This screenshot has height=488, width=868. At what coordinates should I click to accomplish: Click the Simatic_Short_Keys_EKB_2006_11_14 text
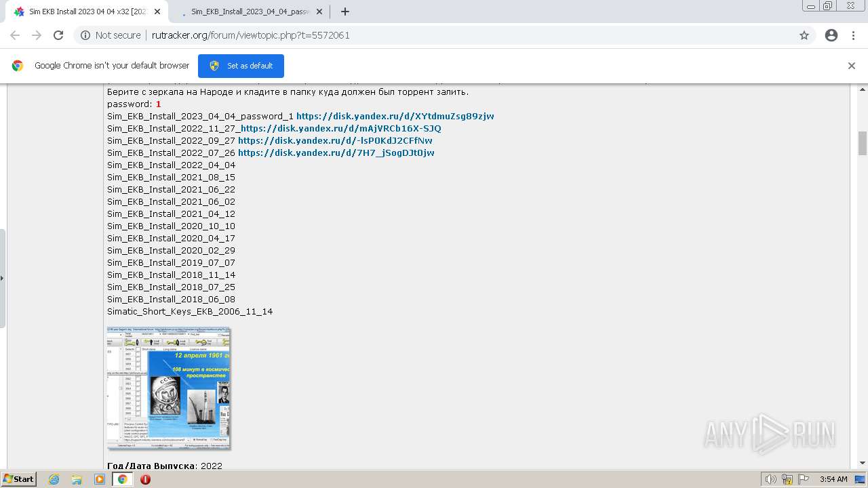click(190, 311)
